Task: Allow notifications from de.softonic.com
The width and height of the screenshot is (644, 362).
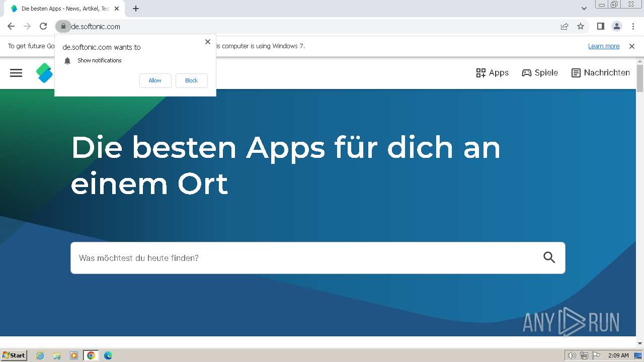Action: pos(155,80)
